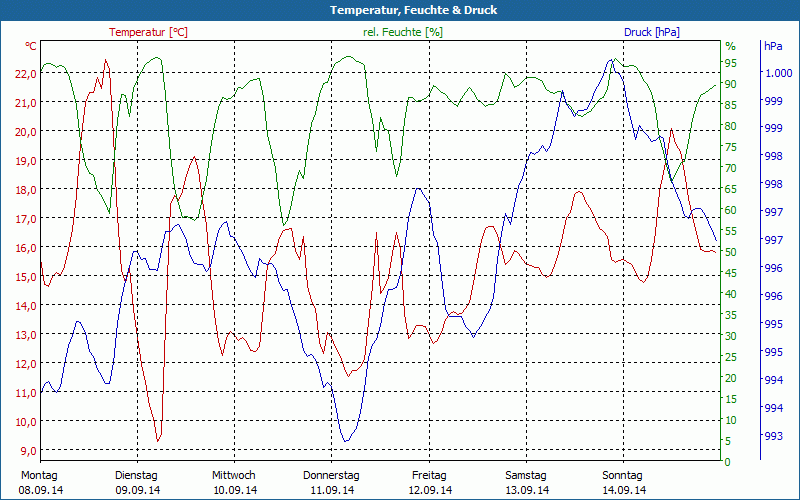Click the 50 value on humidity axis
This screenshot has width=800, height=500.
tap(731, 252)
